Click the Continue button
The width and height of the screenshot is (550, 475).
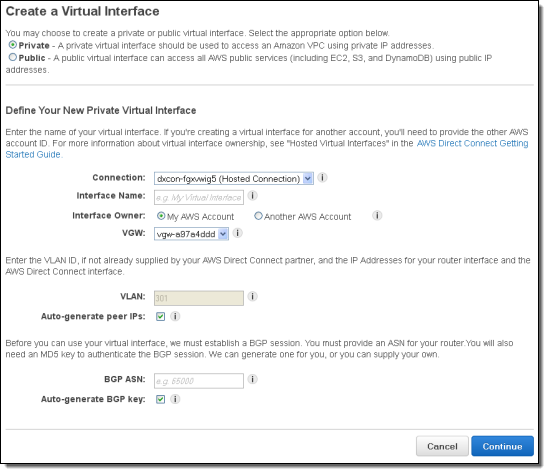coord(502,446)
